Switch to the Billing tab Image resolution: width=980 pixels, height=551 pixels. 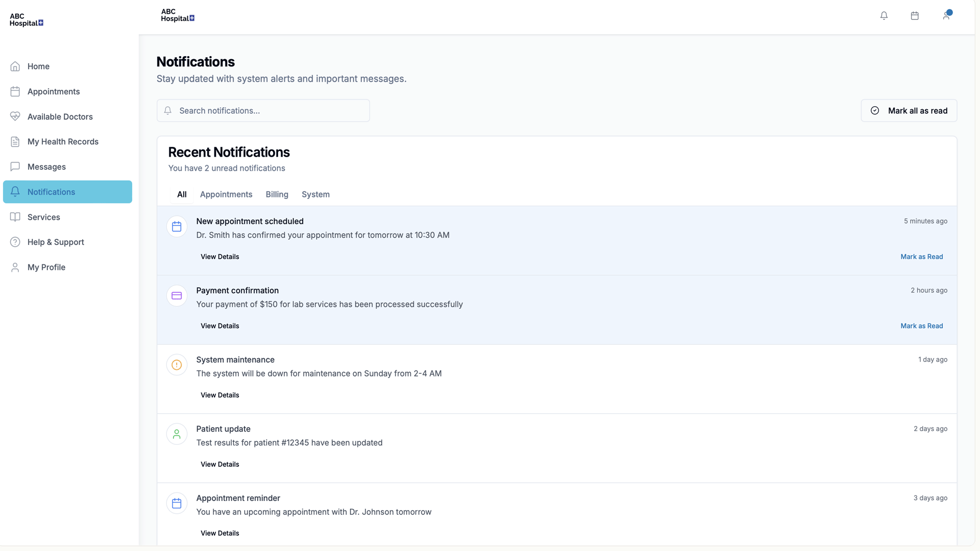(277, 194)
